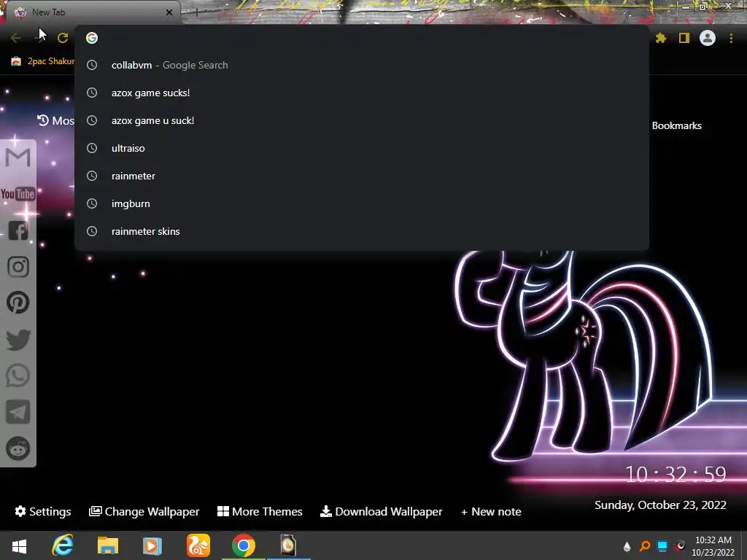Choose 'rainmeter skins' suggestion

click(x=362, y=231)
